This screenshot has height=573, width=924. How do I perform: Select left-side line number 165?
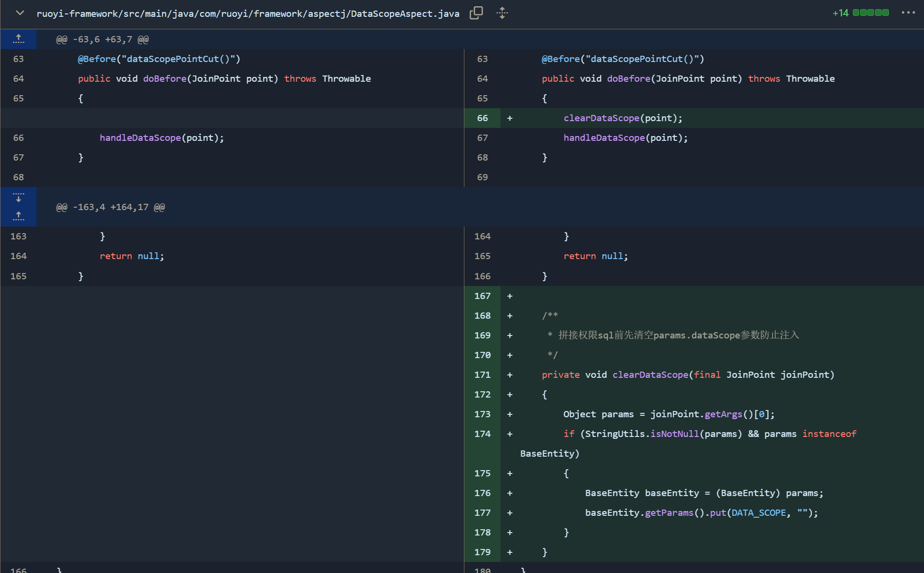pyautogui.click(x=18, y=276)
